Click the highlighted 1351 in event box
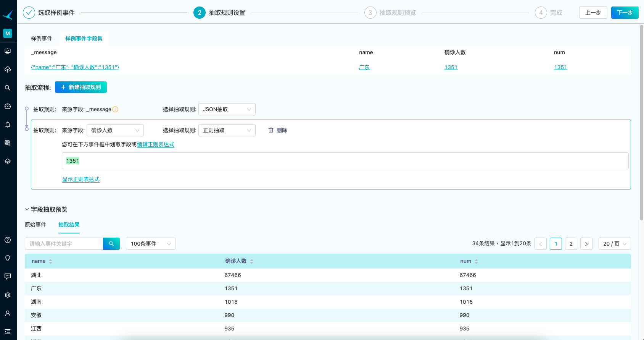This screenshot has width=644, height=340. (72, 161)
